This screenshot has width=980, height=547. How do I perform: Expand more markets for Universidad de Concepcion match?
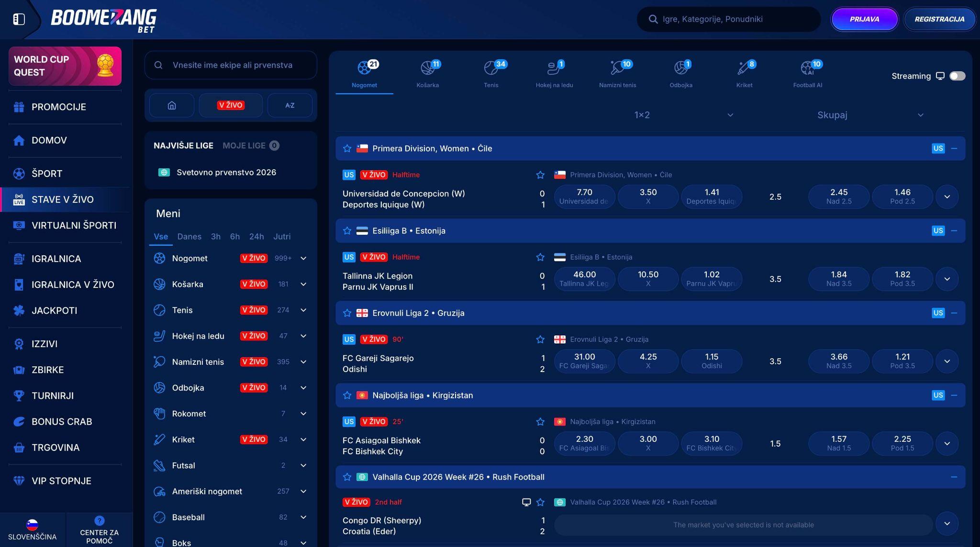tap(947, 197)
